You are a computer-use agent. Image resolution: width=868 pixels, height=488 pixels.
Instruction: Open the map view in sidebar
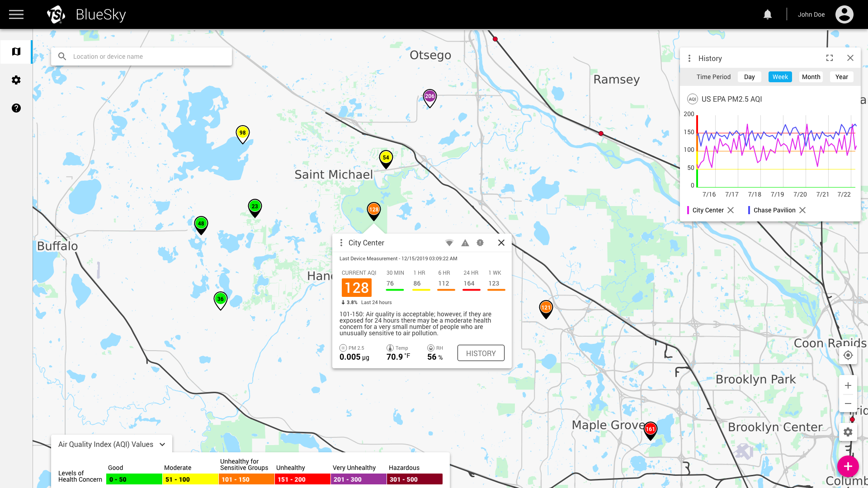pyautogui.click(x=16, y=52)
